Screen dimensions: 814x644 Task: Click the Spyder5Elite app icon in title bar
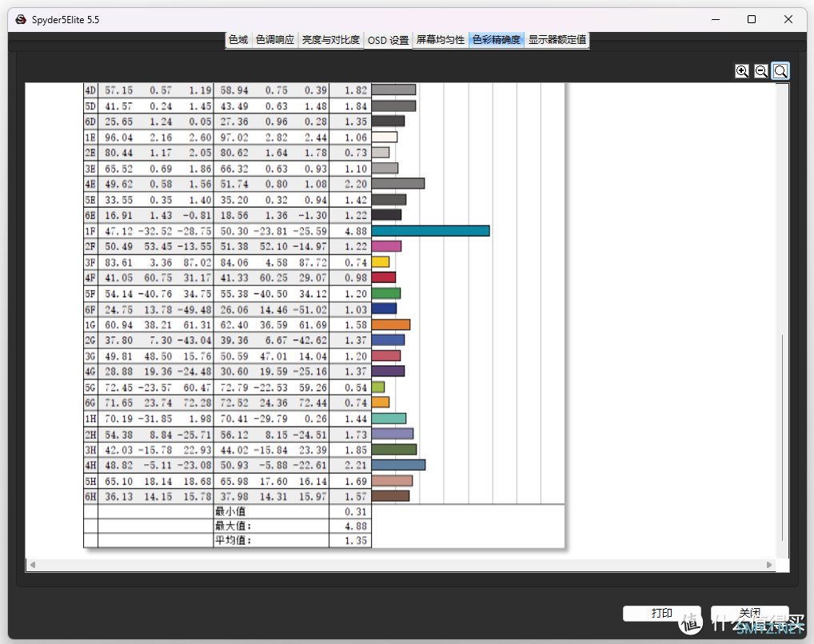pos(21,20)
